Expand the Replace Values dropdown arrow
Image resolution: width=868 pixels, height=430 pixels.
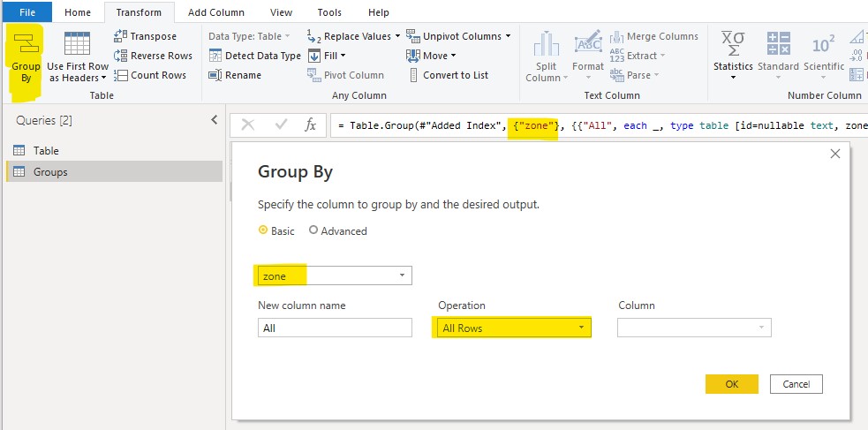click(396, 36)
